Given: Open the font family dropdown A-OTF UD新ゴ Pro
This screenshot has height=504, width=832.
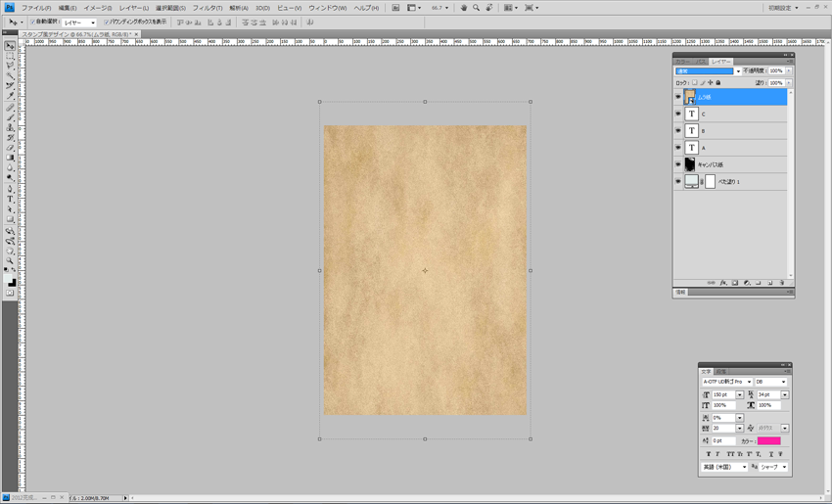Looking at the screenshot, I should pos(749,382).
